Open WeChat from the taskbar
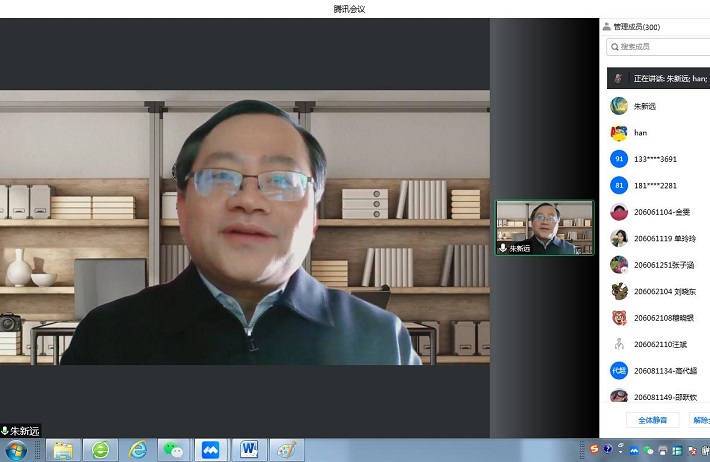Image resolution: width=710 pixels, height=462 pixels. [173, 450]
